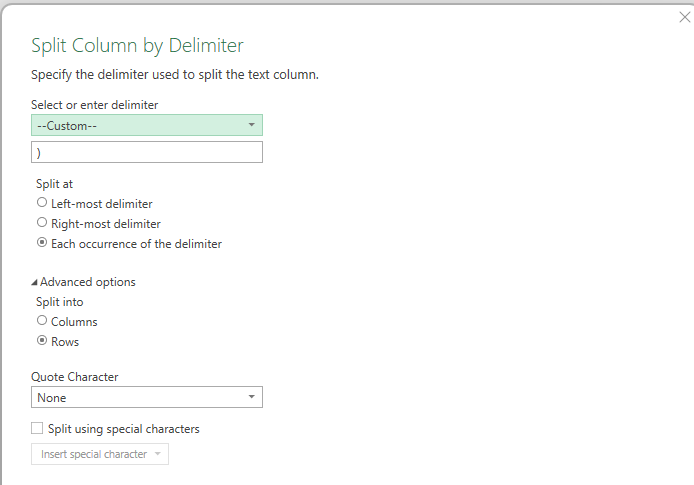Choose split into Rows
Screen dimensions: 694x485
pos(42,340)
